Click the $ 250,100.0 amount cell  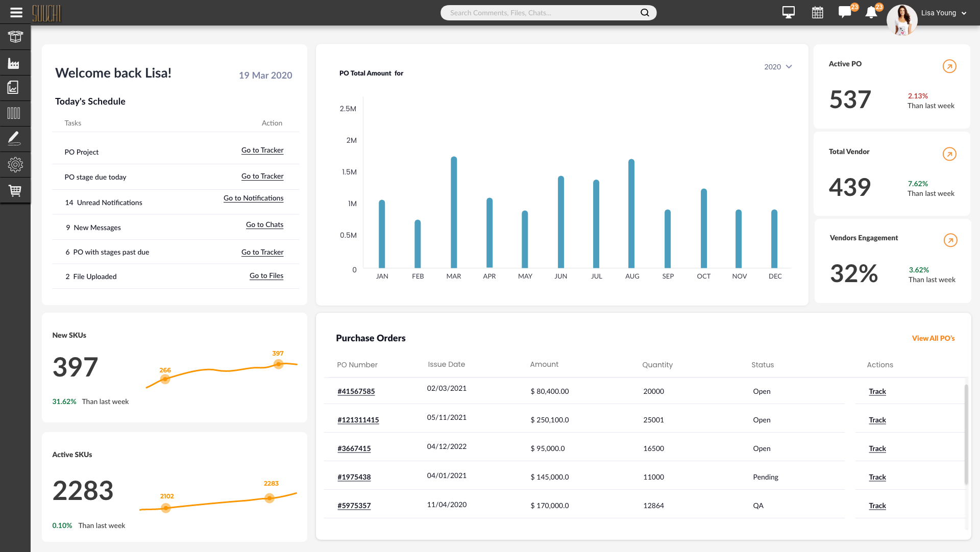point(550,420)
